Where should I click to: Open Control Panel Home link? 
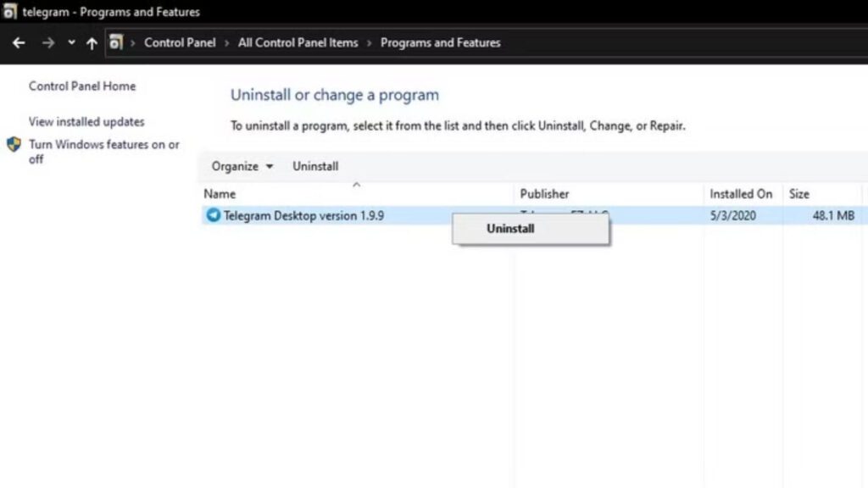pos(82,86)
